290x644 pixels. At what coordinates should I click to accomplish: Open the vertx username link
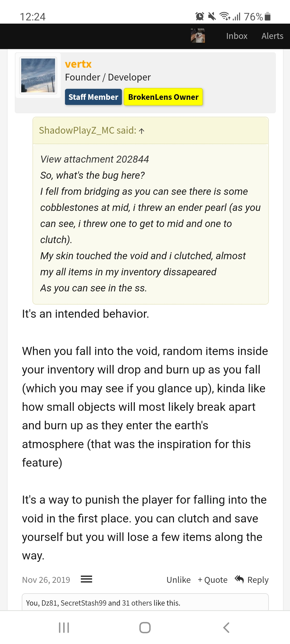coord(78,64)
